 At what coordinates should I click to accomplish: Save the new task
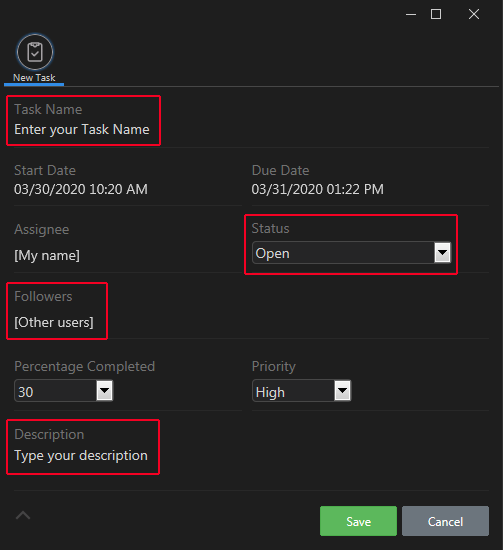click(x=358, y=521)
